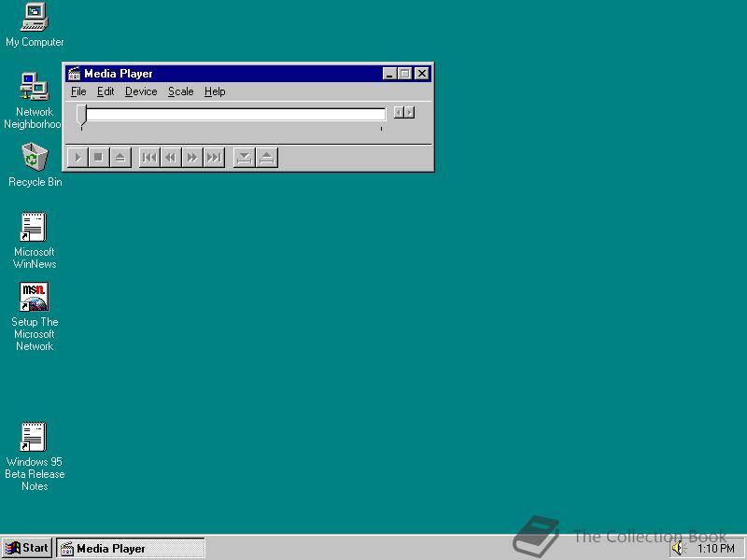Viewport: 747px width, 560px height.
Task: Select the Windows 95 Beta Release Notes icon
Action: (35, 456)
